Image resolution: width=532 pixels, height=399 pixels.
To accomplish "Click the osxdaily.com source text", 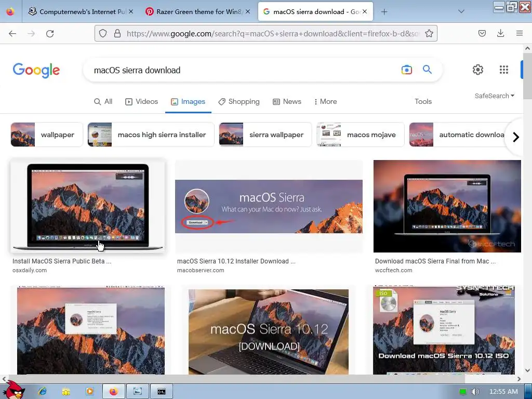I will coord(30,270).
